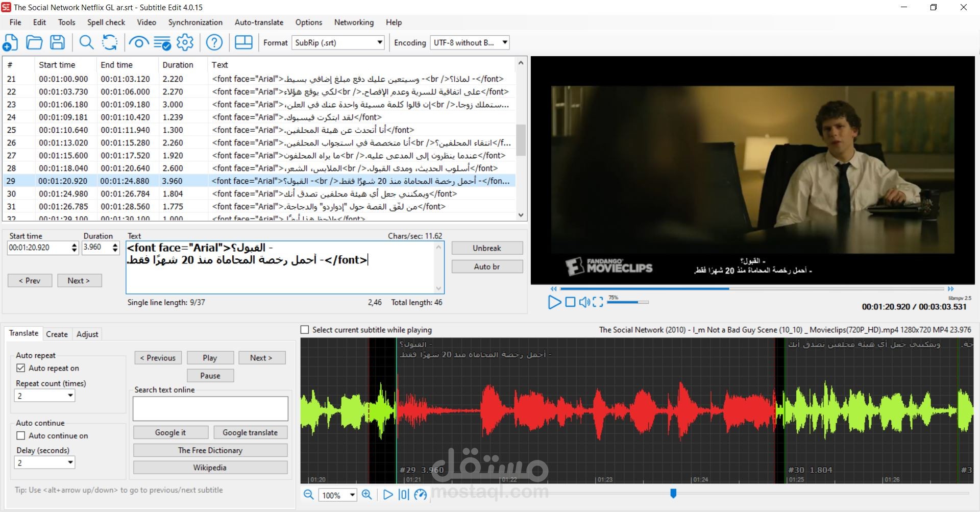Zoom in the waveform
The height and width of the screenshot is (512, 980).
[366, 495]
